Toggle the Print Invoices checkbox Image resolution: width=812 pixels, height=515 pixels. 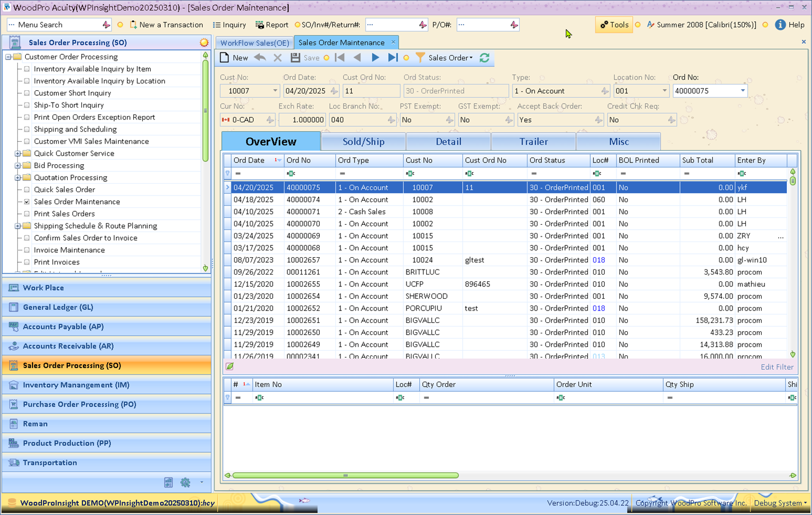[27, 262]
